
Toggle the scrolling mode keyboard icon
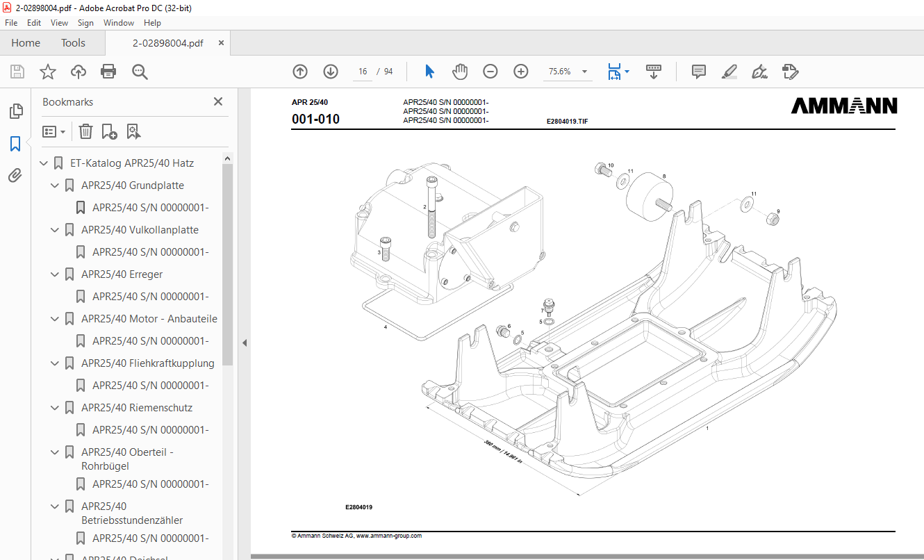click(x=654, y=72)
